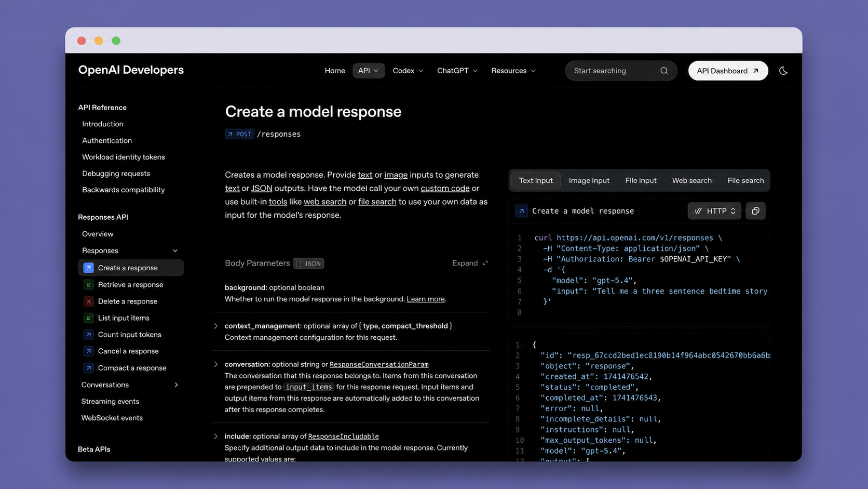Click the macOS green maximize window button

[116, 41]
